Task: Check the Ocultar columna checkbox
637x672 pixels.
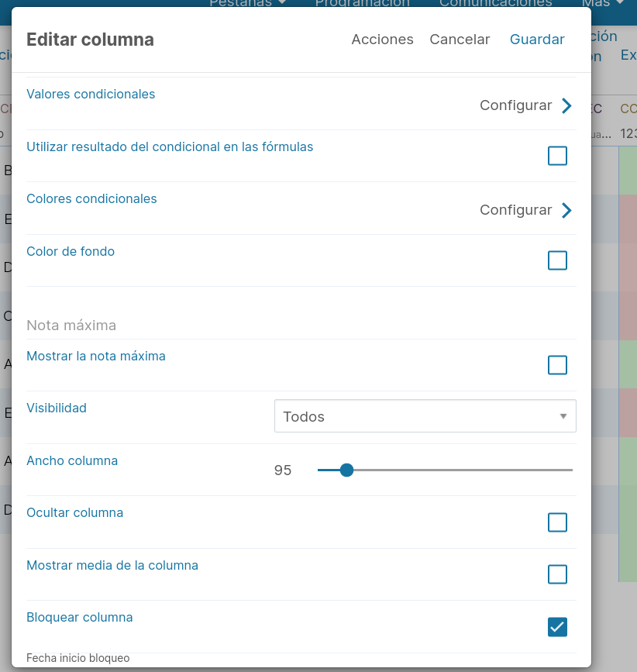Action: [x=557, y=522]
